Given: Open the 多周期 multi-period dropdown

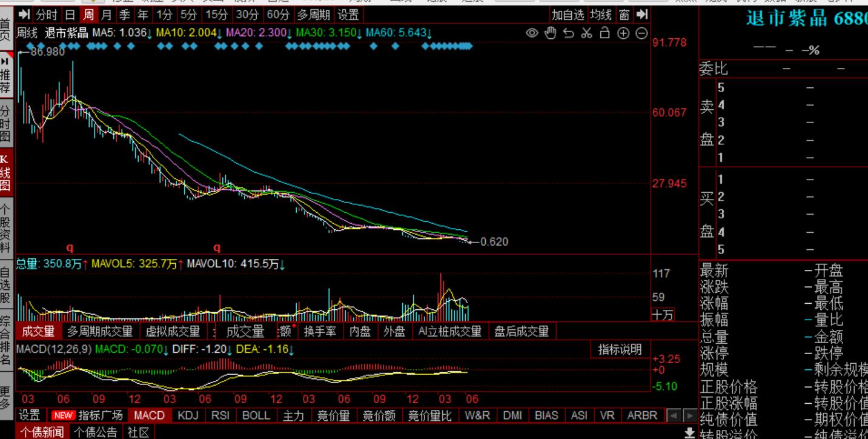Looking at the screenshot, I should coord(313,15).
